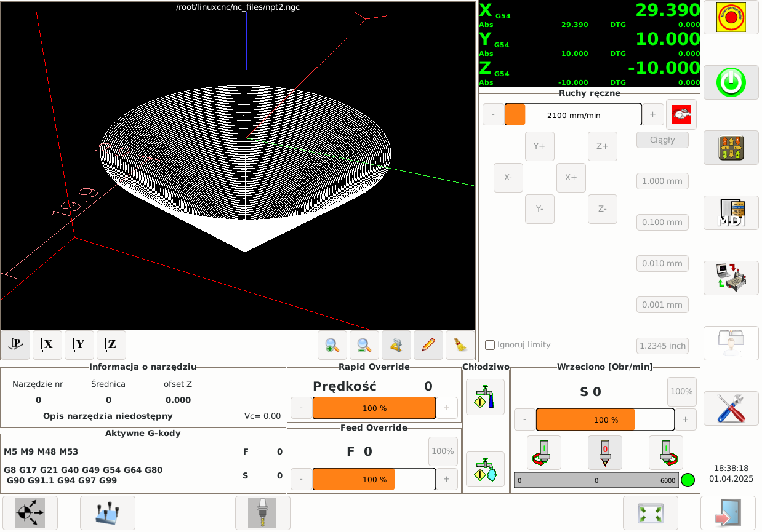The image size is (762, 532).
Task: Enable the Ignoruj limity checkbox
Action: pos(490,345)
